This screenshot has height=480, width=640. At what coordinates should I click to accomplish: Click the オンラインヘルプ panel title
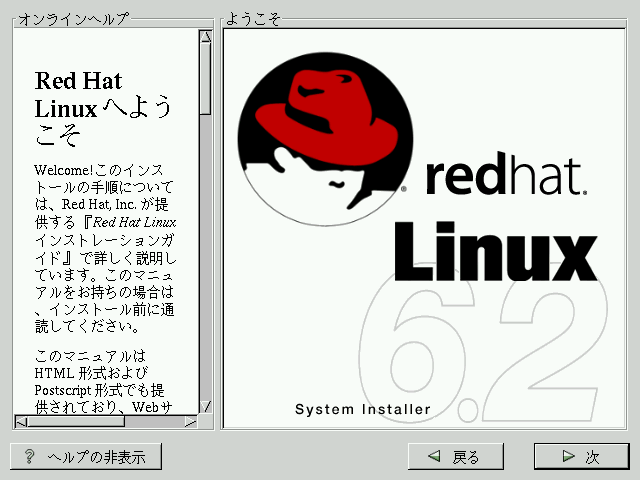pyautogui.click(x=73, y=19)
